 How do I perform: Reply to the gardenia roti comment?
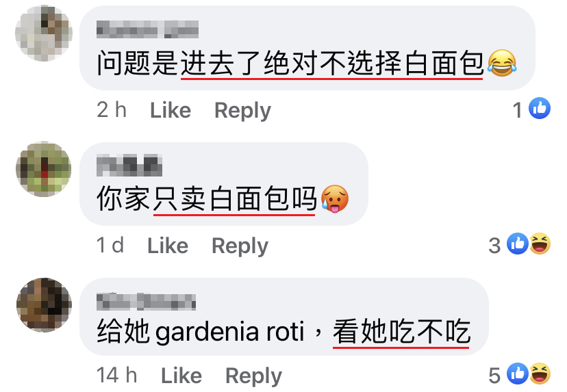click(x=253, y=376)
